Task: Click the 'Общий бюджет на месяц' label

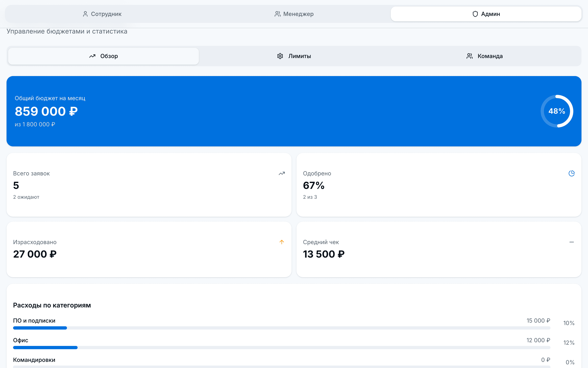Action: pos(50,98)
